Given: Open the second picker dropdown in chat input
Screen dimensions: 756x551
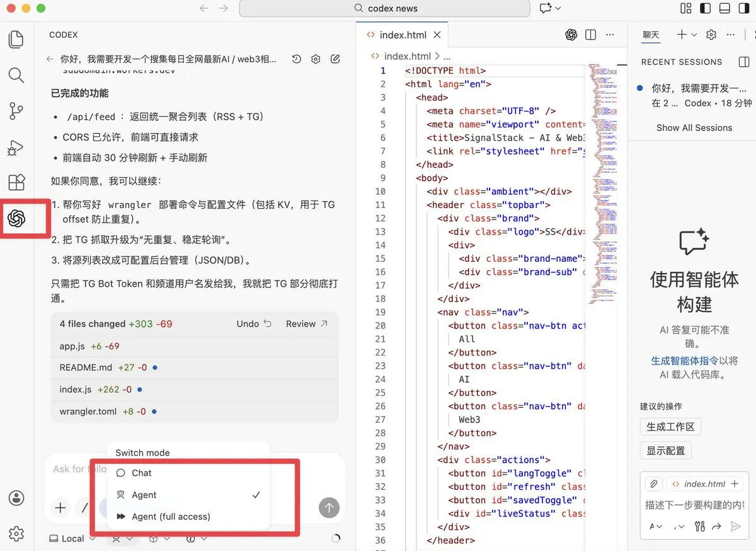Looking at the screenshot, I should [x=679, y=526].
